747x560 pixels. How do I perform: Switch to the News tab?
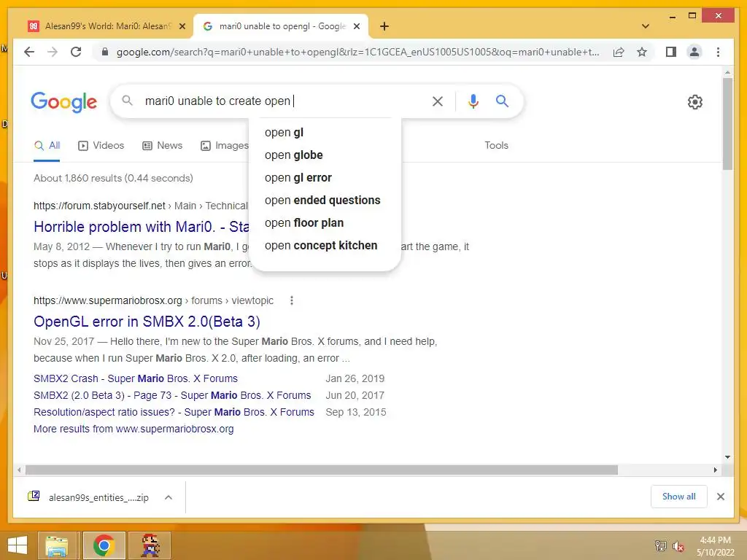(163, 146)
